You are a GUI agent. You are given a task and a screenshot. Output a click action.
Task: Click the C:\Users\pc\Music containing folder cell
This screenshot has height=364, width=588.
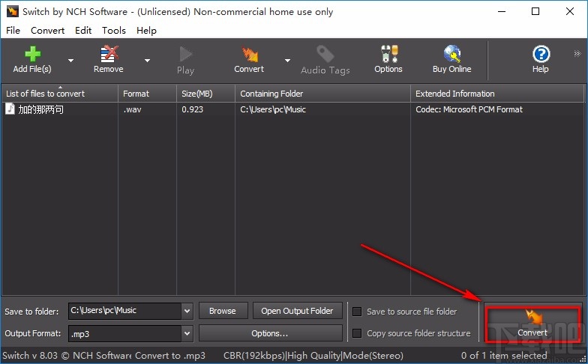click(273, 109)
